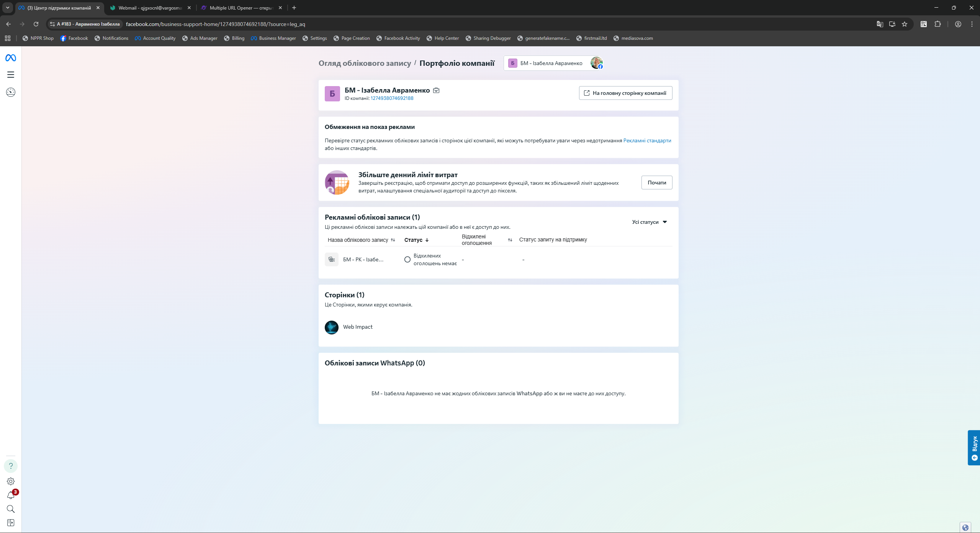The width and height of the screenshot is (980, 533).
Task: Switch to the Webmail browser tab
Action: coord(150,8)
